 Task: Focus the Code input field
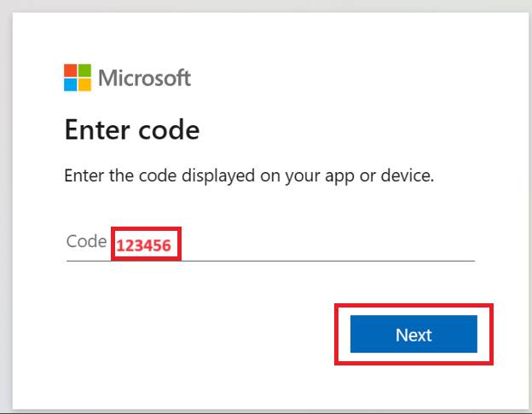pos(270,244)
